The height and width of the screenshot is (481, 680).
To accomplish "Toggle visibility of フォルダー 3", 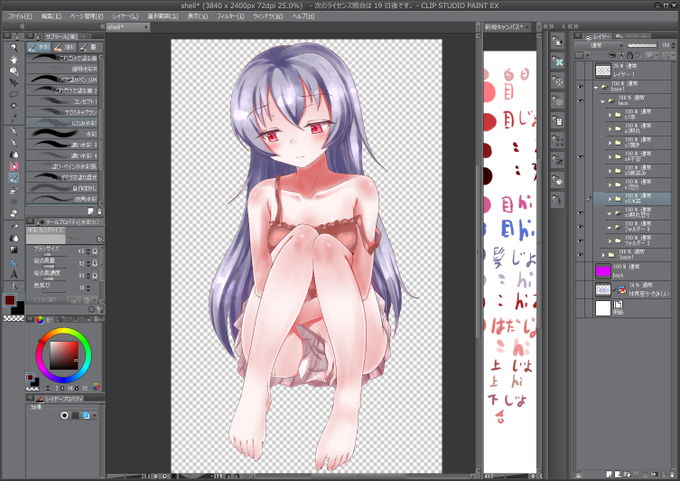I will click(580, 226).
